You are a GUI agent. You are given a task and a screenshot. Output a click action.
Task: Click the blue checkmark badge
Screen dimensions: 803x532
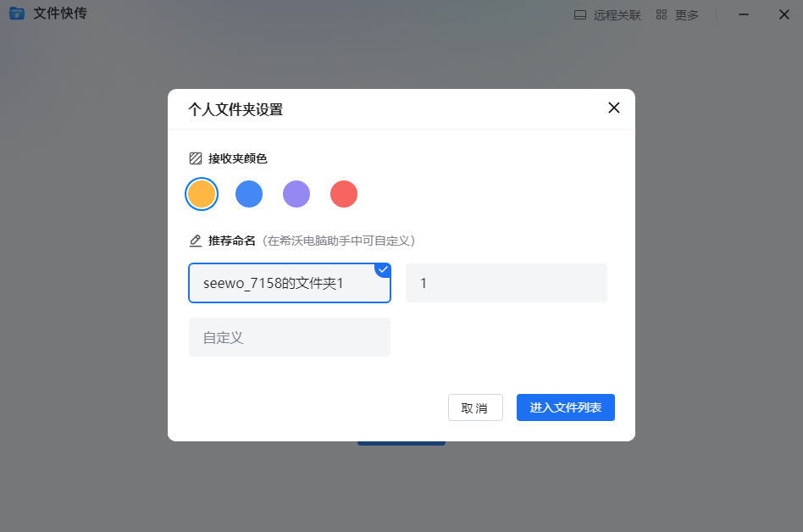click(383, 269)
